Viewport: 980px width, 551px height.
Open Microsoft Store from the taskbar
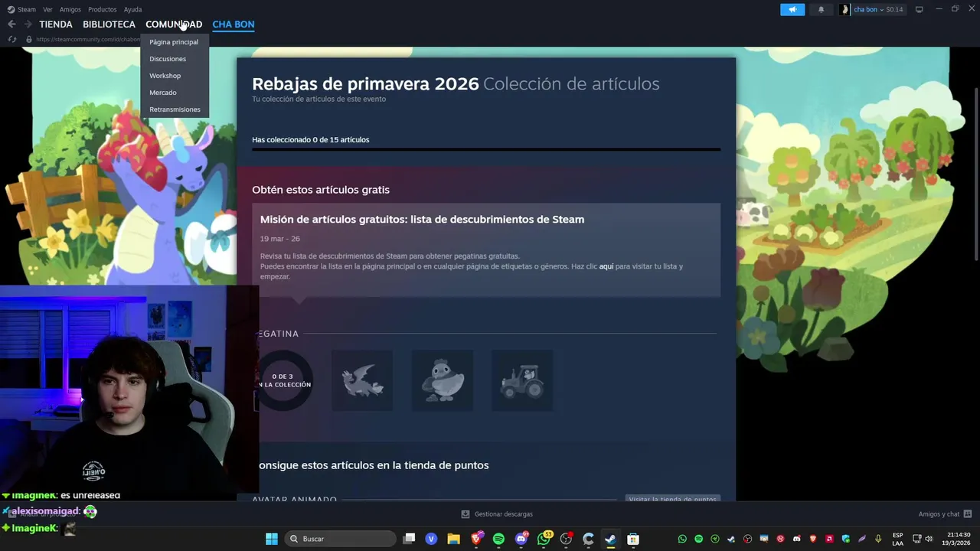[x=632, y=539]
